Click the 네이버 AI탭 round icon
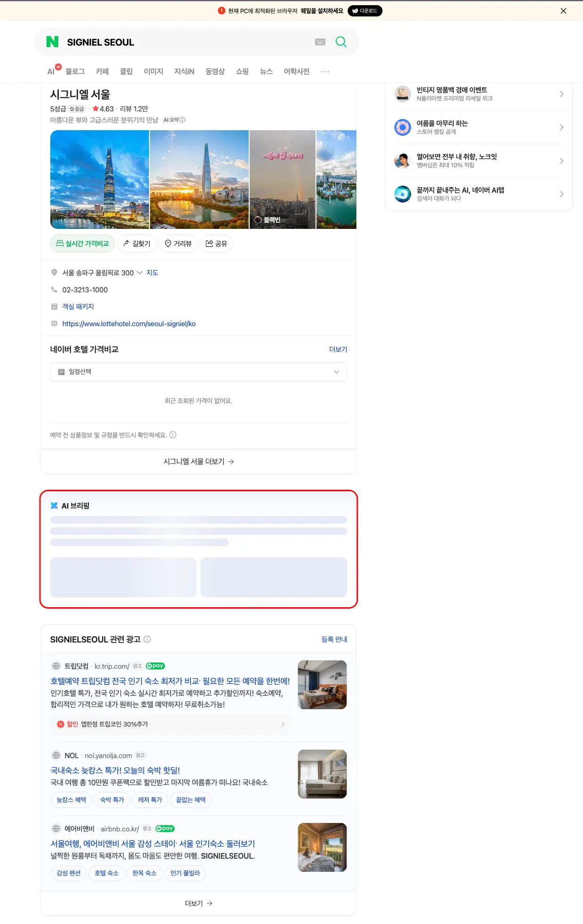The height and width of the screenshot is (924, 583). pos(402,194)
